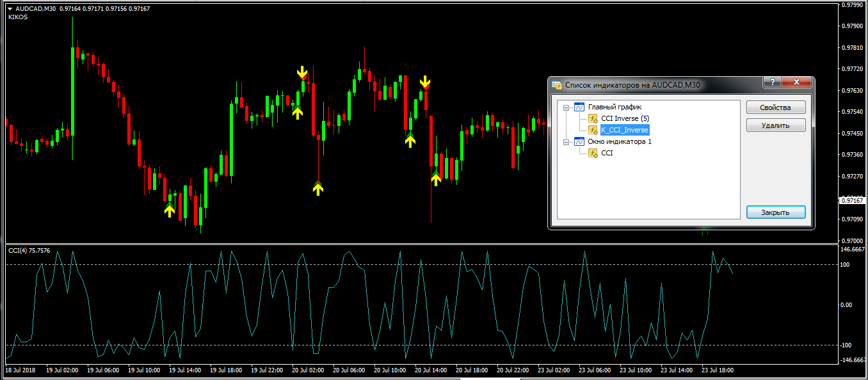Open the AUDCAD,M30 chart dropdown triangle
This screenshot has width=868, height=380.
point(10,9)
